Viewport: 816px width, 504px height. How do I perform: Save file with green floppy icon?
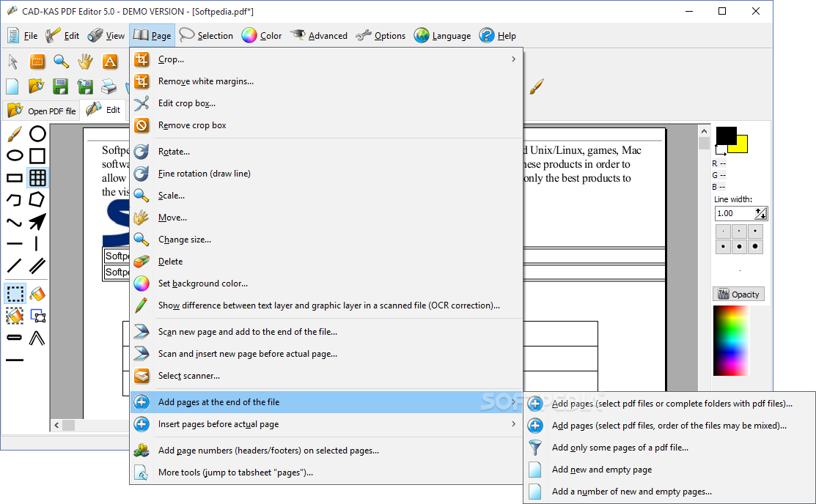coord(60,86)
